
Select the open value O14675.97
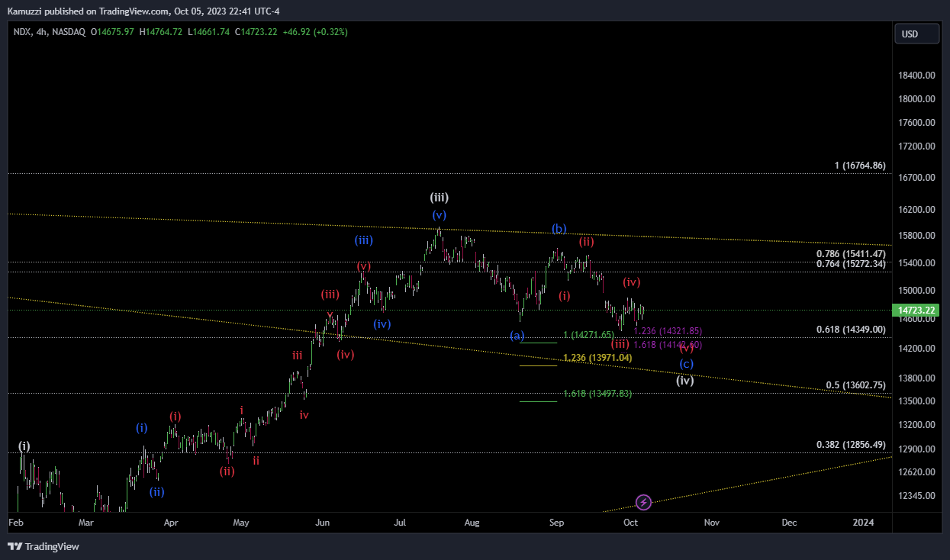point(112,31)
